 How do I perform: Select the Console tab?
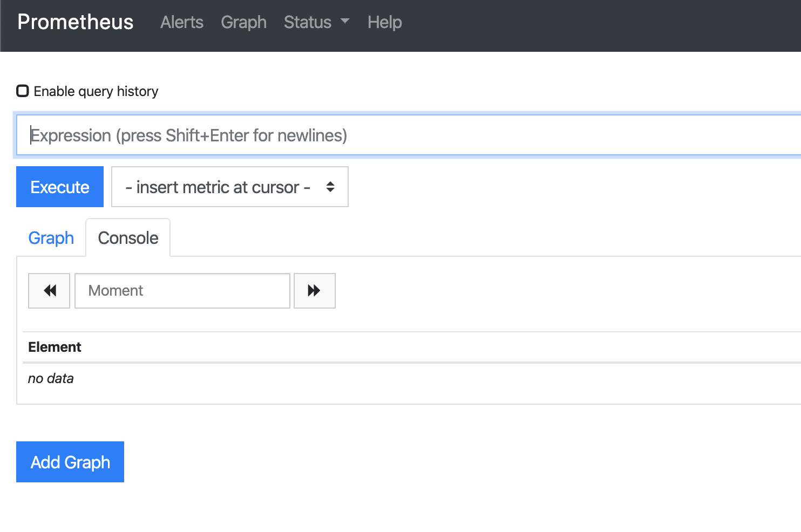tap(128, 238)
